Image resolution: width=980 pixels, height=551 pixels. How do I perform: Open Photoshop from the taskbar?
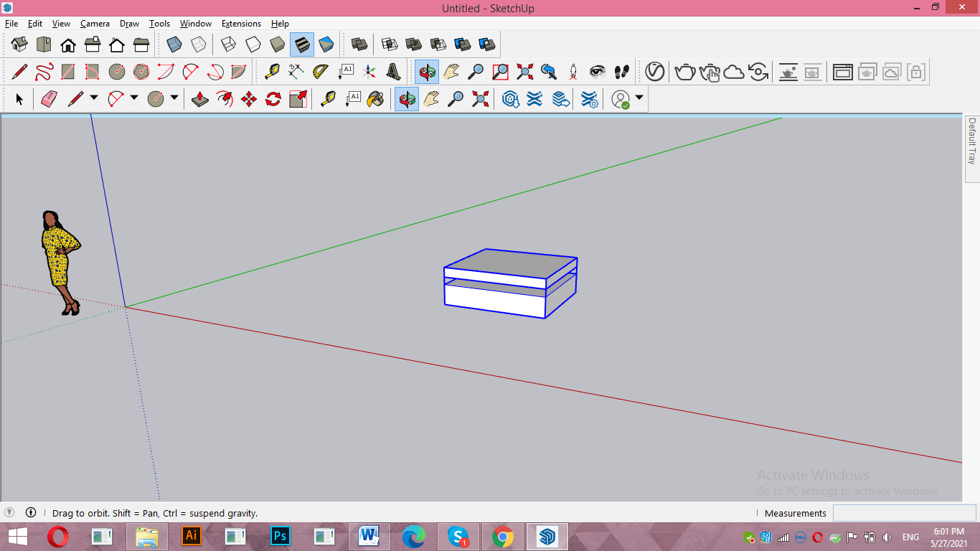(281, 537)
